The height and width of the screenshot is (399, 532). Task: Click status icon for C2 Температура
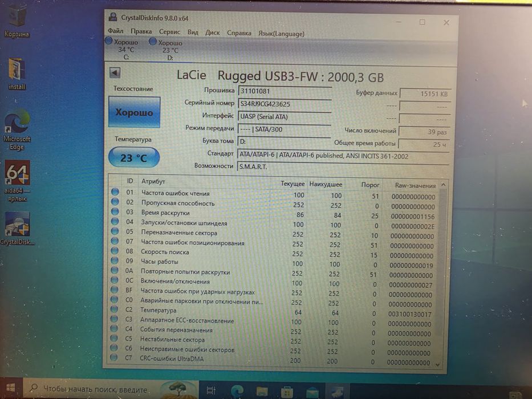114,309
